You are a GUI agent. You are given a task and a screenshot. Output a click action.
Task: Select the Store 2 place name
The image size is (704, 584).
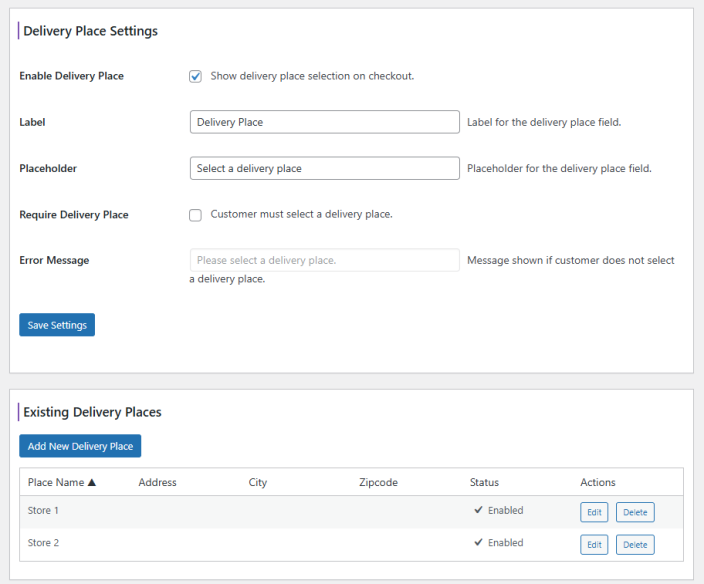pyautogui.click(x=43, y=543)
